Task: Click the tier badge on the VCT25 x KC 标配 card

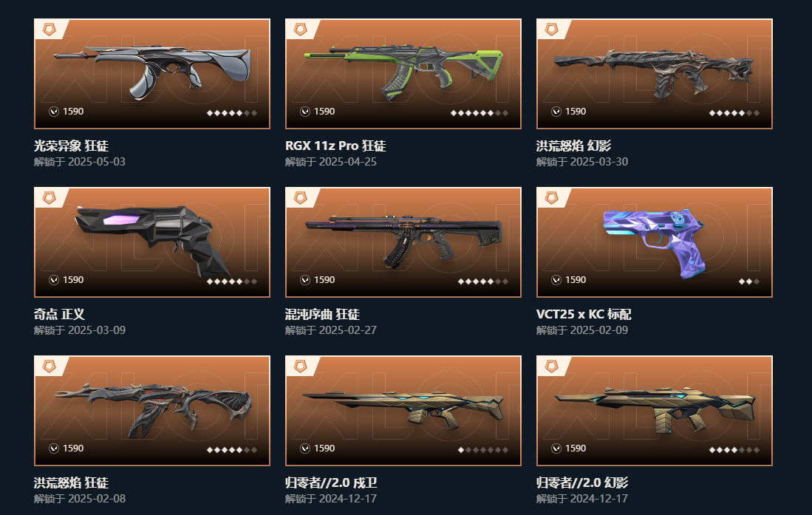Action: pyautogui.click(x=551, y=197)
